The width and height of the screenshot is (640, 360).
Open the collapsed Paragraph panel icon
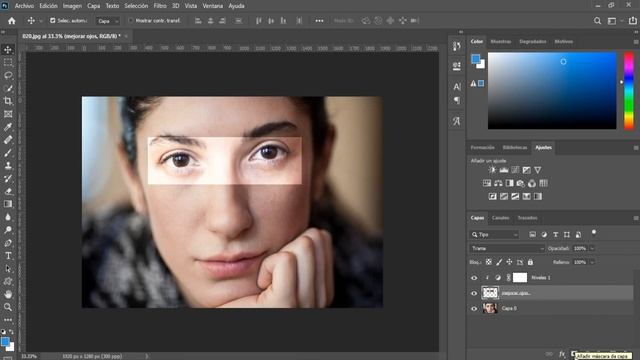[457, 100]
